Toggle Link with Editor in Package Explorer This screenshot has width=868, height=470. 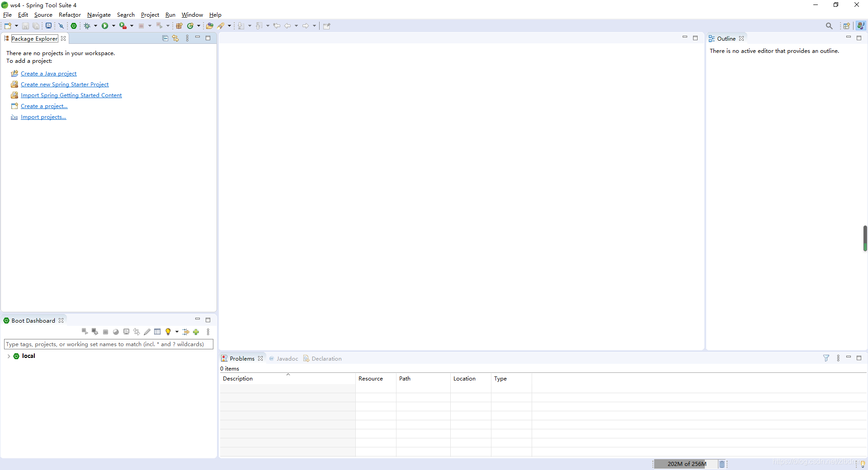[175, 38]
